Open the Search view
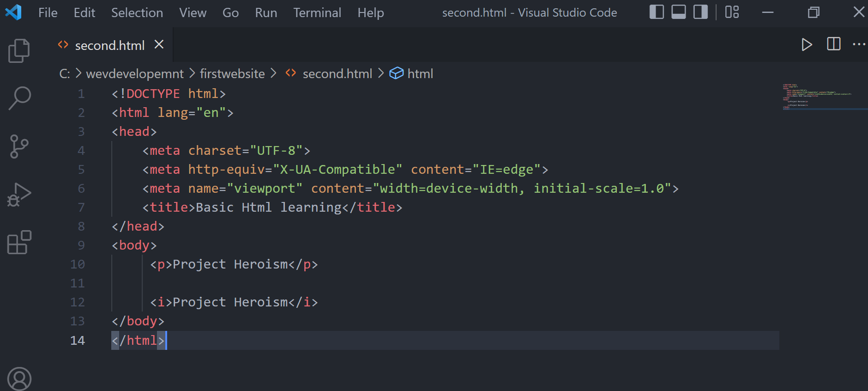868x391 pixels. pyautogui.click(x=19, y=98)
